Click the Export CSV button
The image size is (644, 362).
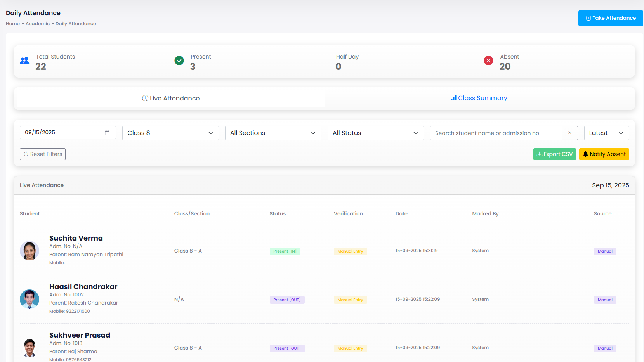tap(554, 154)
